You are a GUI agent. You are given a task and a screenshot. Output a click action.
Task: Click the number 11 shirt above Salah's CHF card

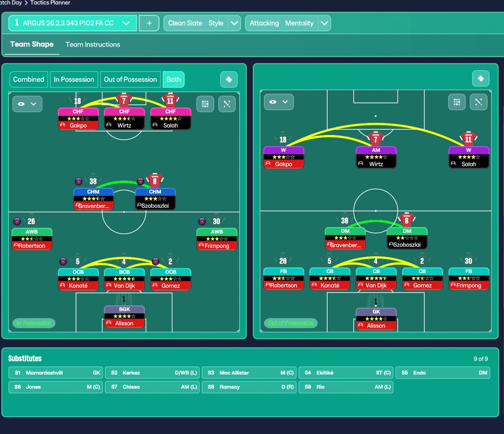coord(170,100)
